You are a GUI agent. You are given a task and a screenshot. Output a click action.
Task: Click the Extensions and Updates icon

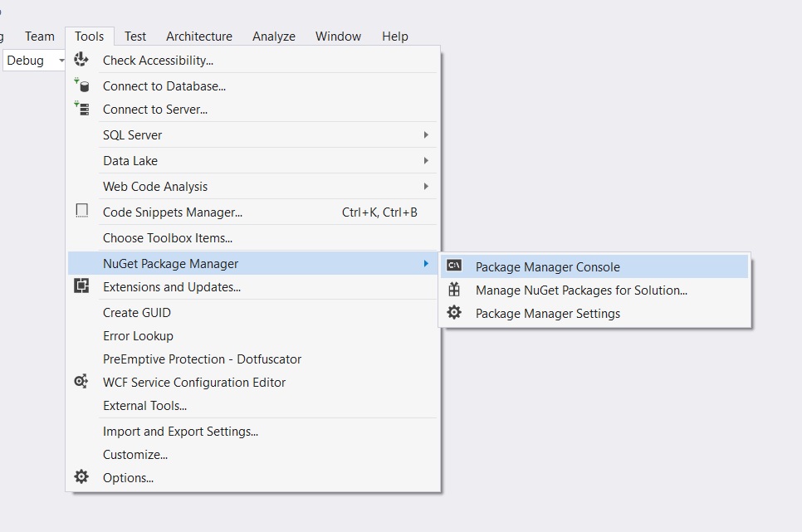coord(81,286)
